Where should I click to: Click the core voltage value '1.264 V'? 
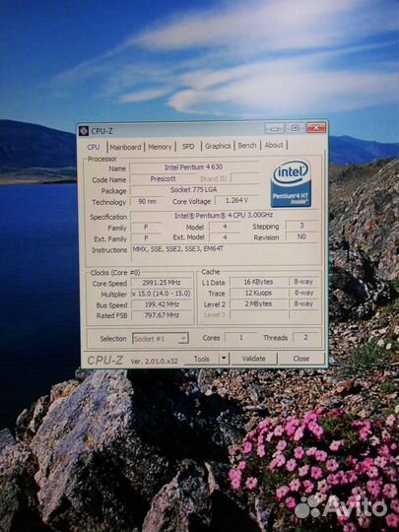pyautogui.click(x=236, y=200)
